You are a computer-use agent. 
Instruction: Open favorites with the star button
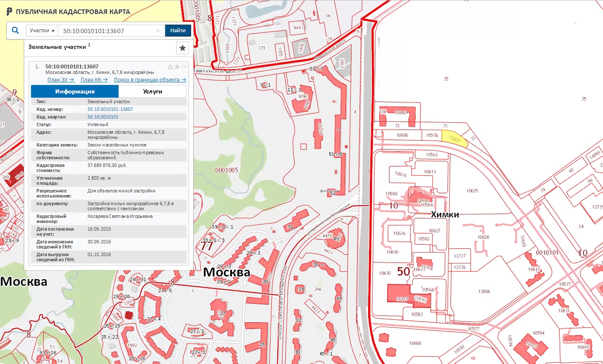tap(183, 48)
